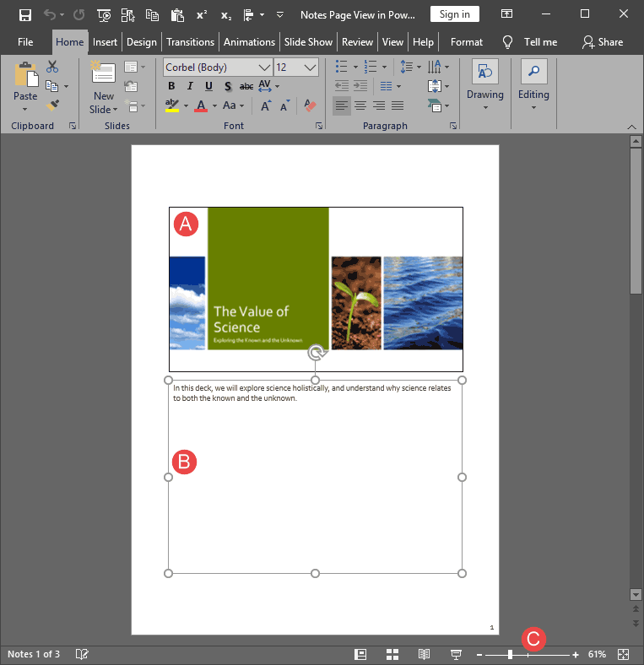The image size is (644, 665).
Task: Toggle Bold formatting
Action: [x=171, y=86]
